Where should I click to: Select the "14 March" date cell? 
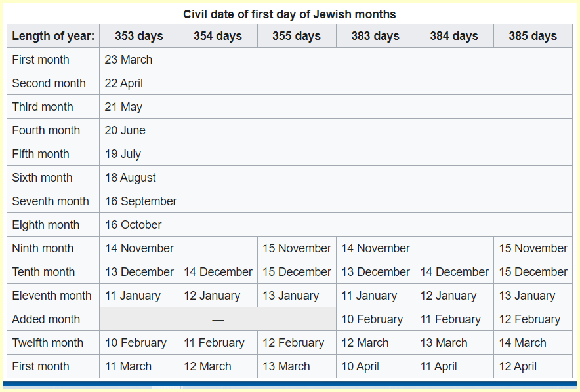click(x=522, y=343)
